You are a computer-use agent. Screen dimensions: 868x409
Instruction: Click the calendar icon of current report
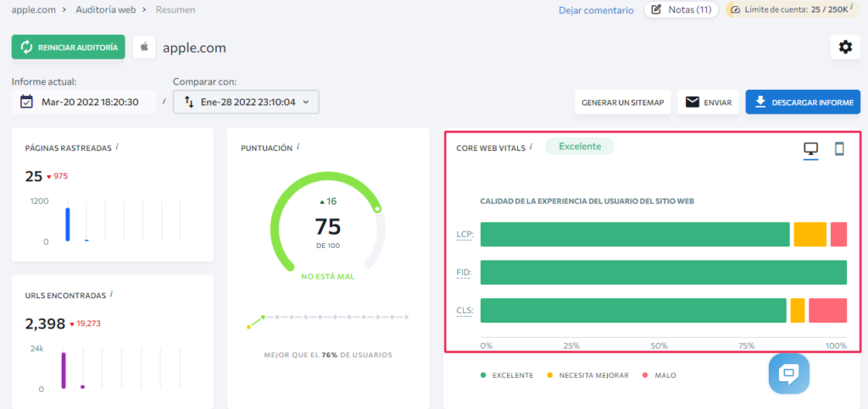point(26,102)
